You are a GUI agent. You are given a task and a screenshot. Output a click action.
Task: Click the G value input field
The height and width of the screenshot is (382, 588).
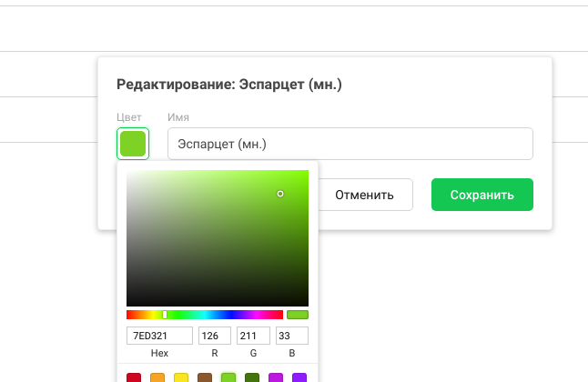point(253,336)
